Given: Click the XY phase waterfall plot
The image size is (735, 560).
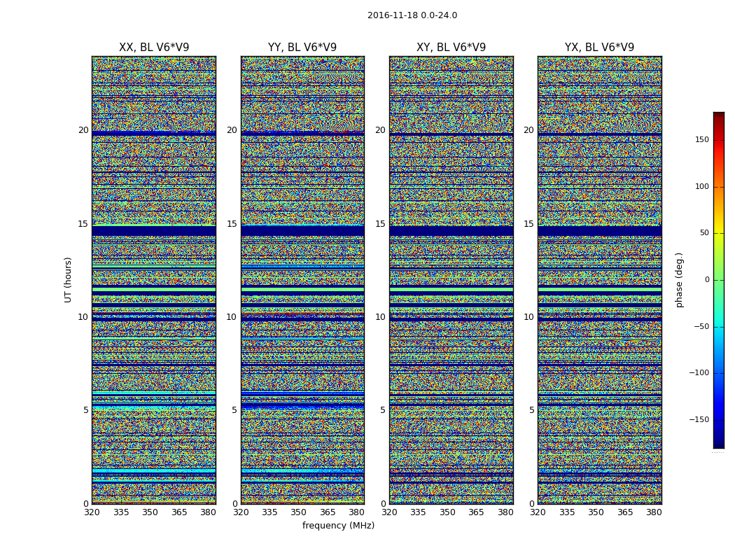Looking at the screenshot, I should point(451,280).
